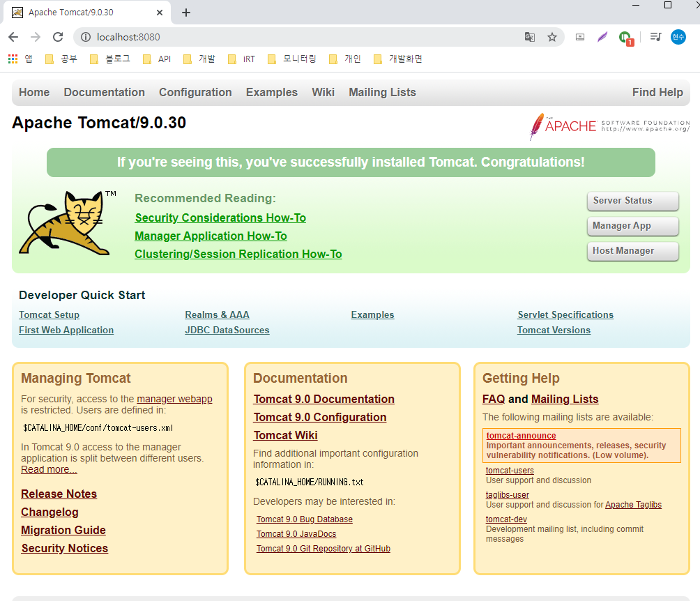Open the 공부 bookmark folder
Screen dimensions: 700x601
click(61, 59)
